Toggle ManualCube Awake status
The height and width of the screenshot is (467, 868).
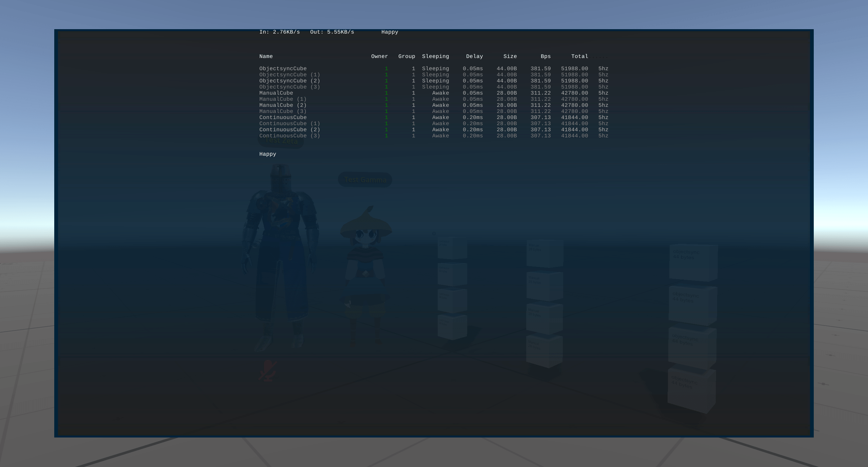point(440,93)
